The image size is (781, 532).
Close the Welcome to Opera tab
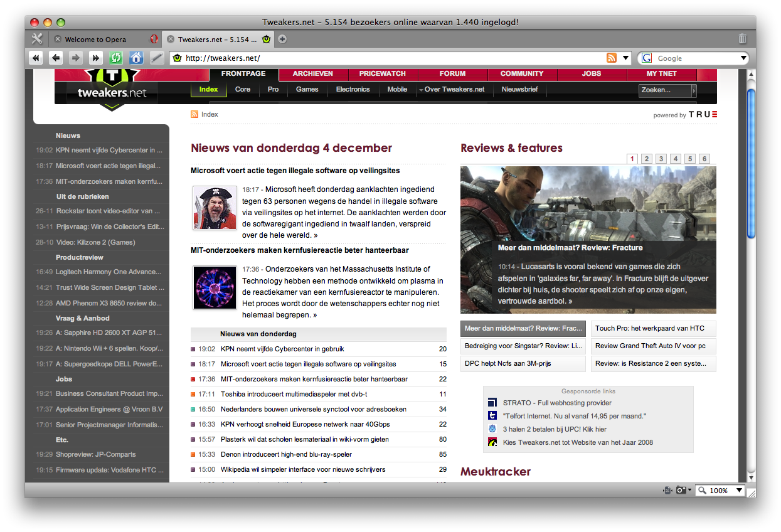[58, 40]
